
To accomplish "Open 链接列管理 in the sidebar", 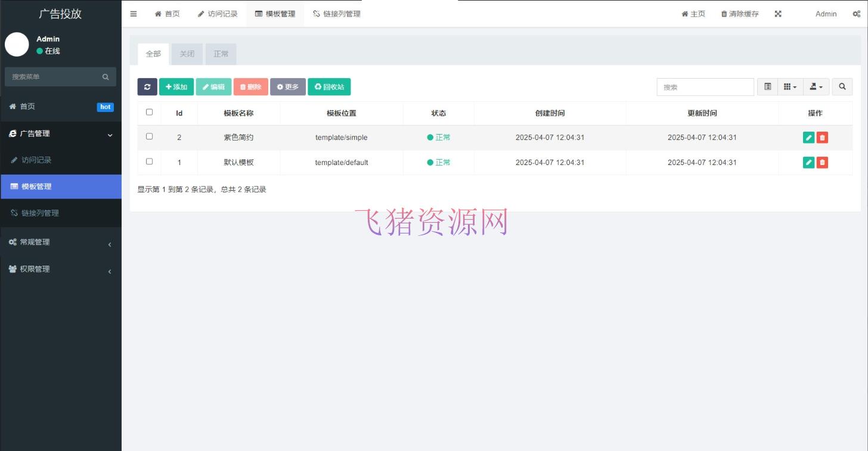I will click(x=61, y=213).
